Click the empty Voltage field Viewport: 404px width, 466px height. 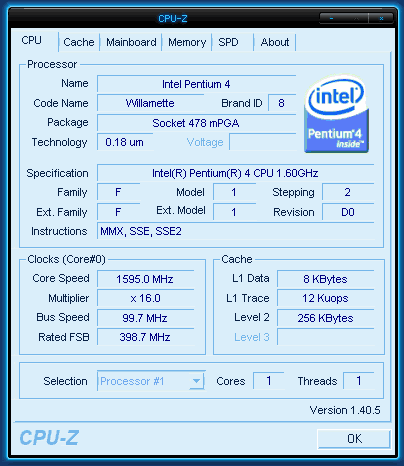pyautogui.click(x=263, y=142)
